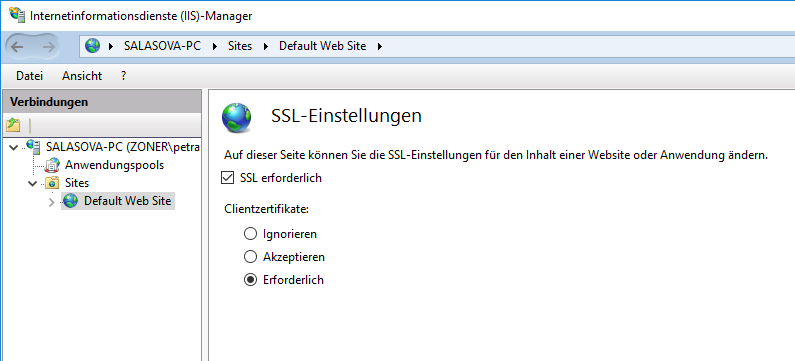Click the 'Auf dieser Seite können Sie' description
The height and width of the screenshot is (361, 795).
pos(496,155)
